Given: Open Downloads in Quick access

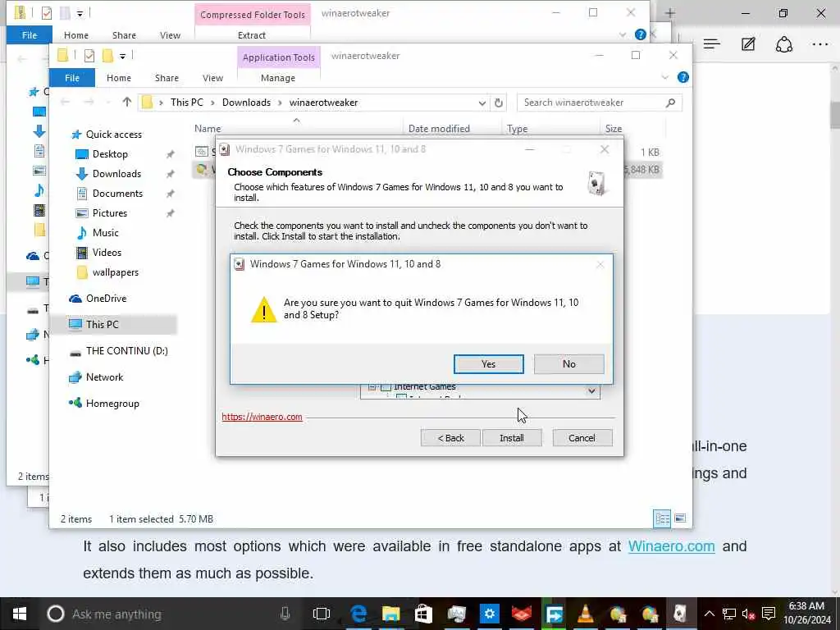Looking at the screenshot, I should coord(116,174).
